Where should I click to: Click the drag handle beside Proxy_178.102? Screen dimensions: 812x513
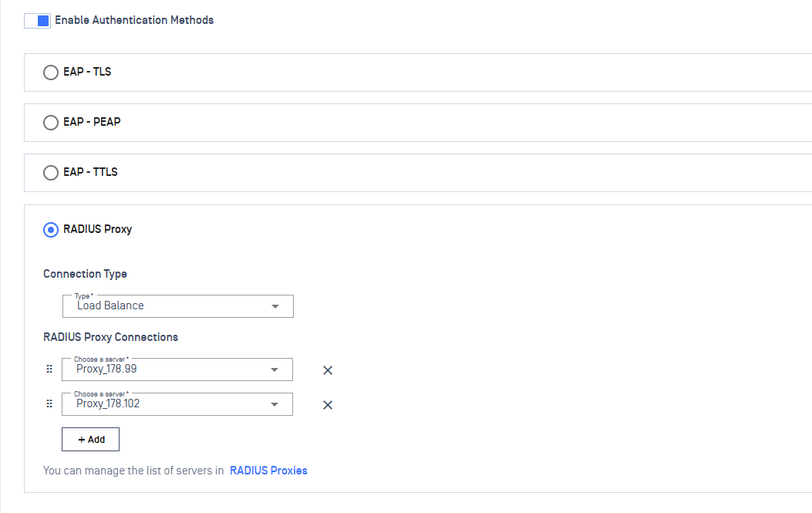coord(49,404)
